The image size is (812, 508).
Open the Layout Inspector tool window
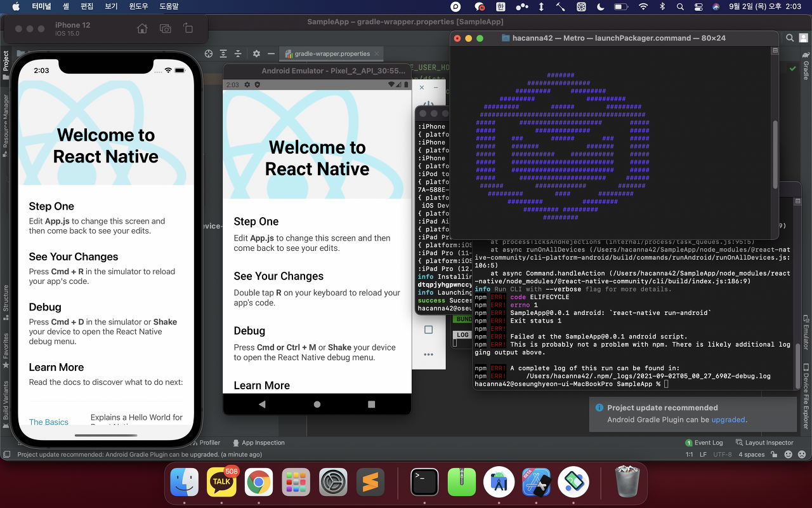click(x=764, y=443)
